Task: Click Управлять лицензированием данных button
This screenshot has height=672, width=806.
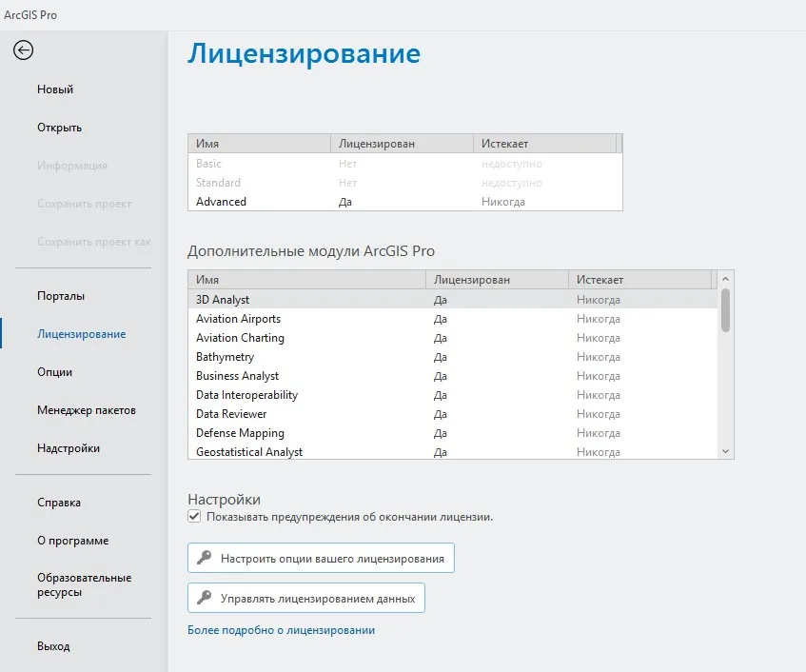Action: click(x=305, y=598)
